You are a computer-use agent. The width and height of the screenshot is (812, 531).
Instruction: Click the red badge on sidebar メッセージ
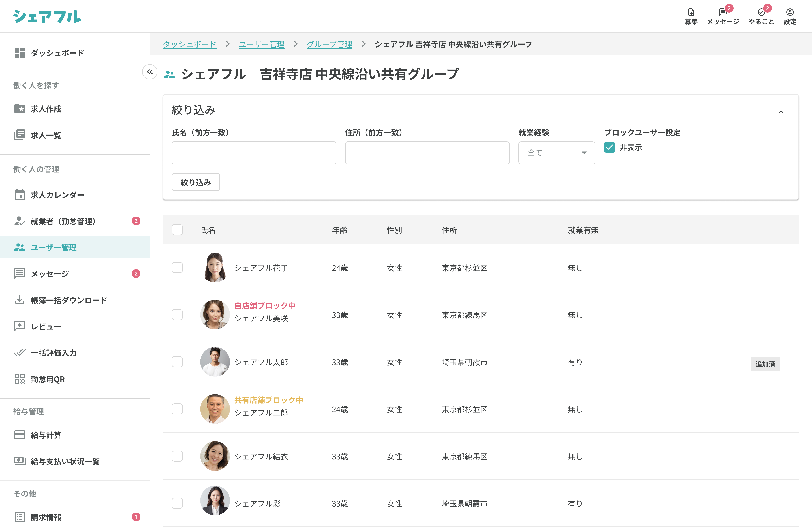136,273
